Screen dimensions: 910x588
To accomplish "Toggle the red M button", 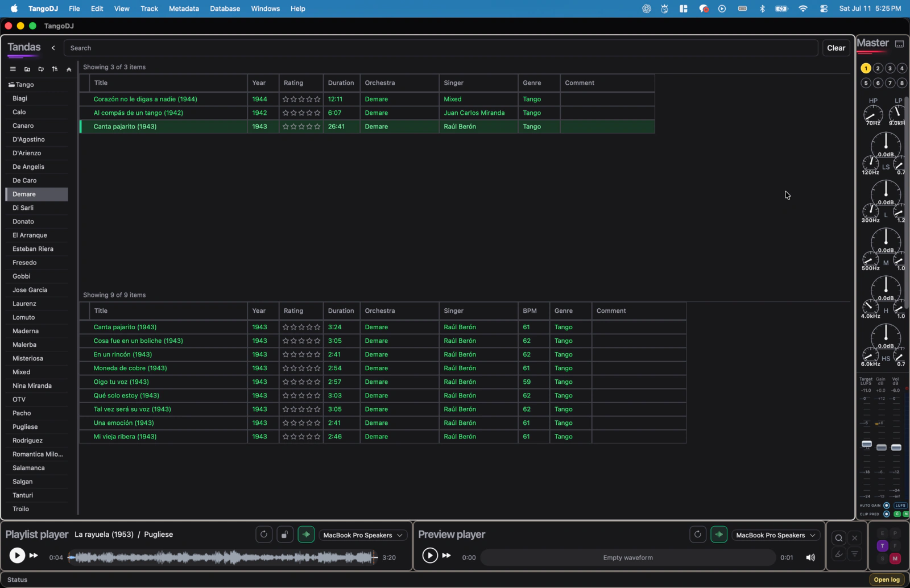I will pos(895,558).
